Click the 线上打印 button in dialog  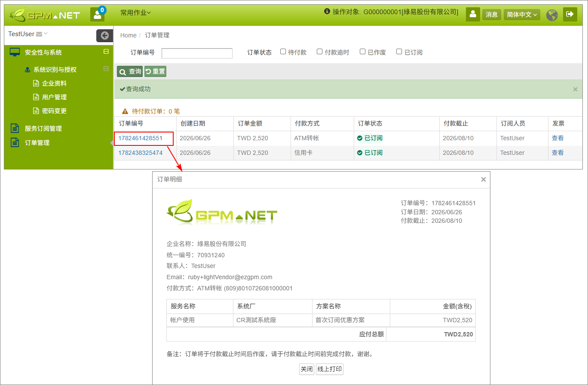coord(330,369)
